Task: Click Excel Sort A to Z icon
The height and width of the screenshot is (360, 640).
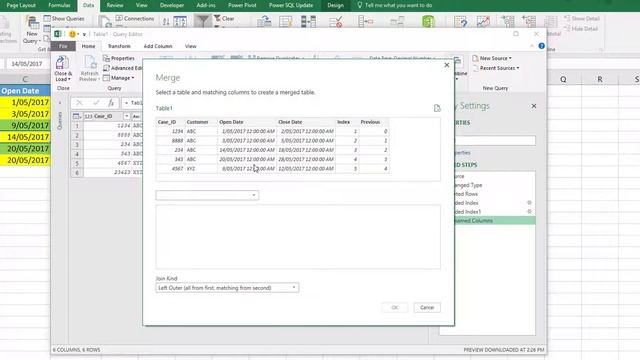Action: (x=166, y=22)
